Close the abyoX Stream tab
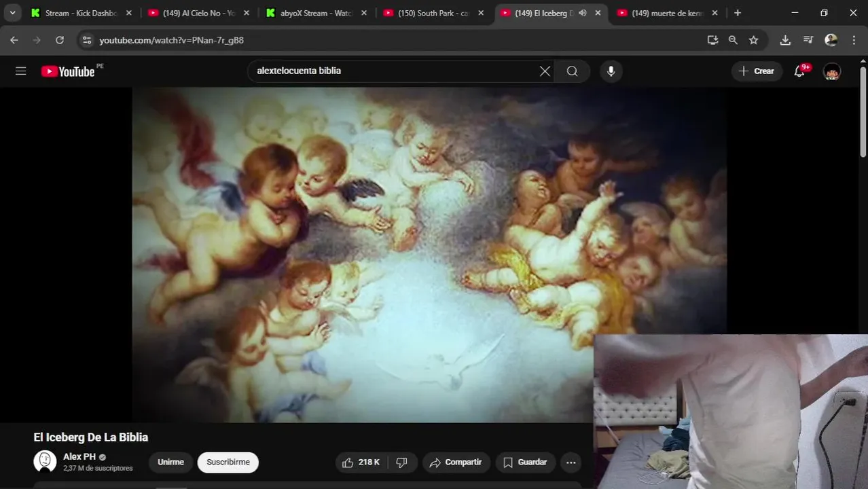 coord(364,13)
